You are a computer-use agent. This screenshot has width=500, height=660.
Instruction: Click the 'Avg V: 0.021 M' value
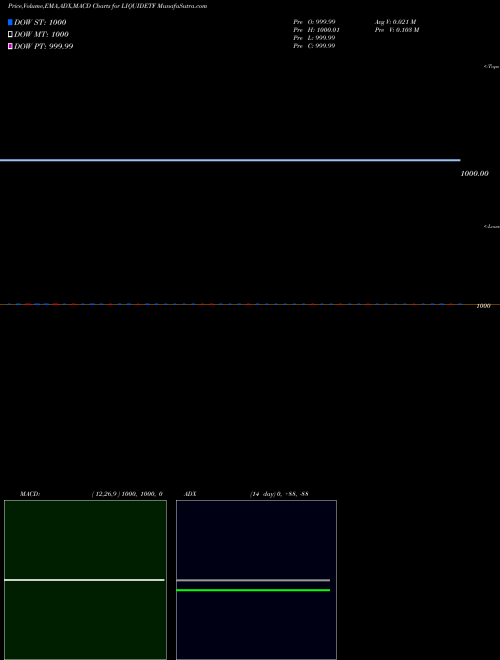(x=395, y=22)
